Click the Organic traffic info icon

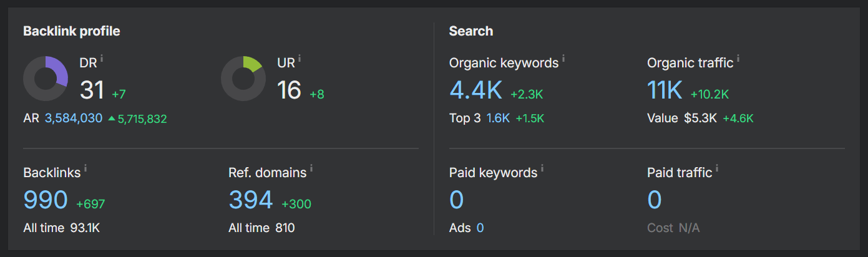tap(738, 58)
